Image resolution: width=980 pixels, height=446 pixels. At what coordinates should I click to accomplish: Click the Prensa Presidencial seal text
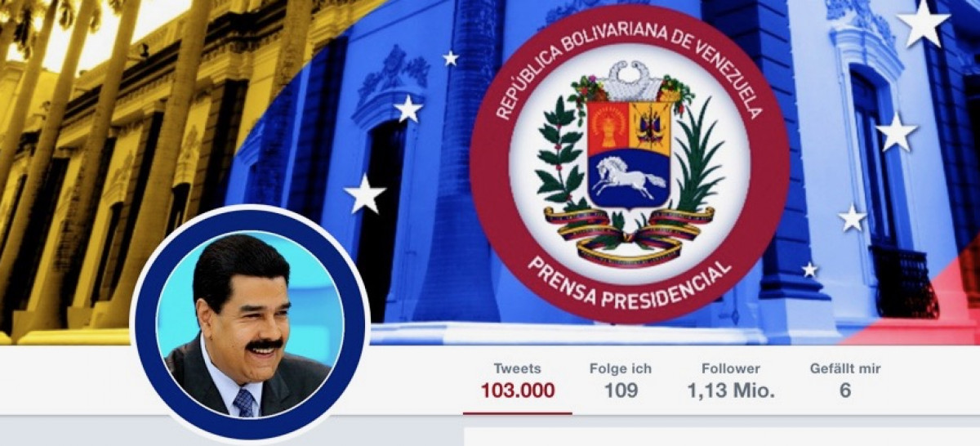coord(629,283)
